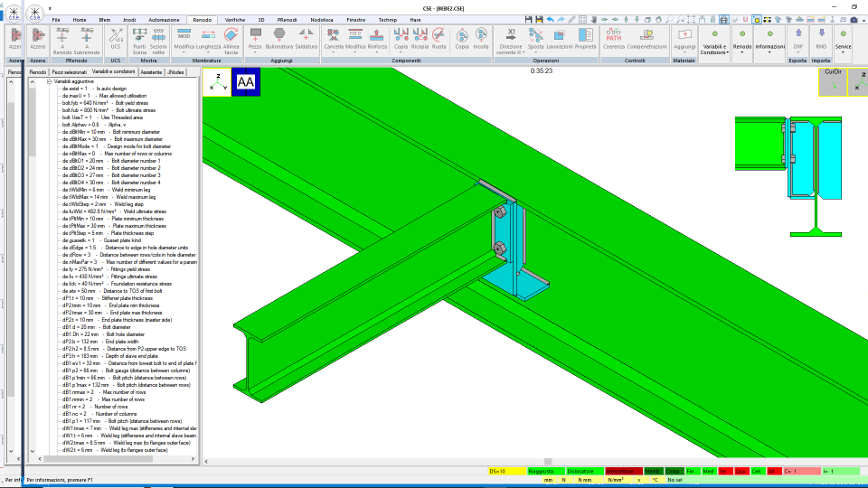Open the Assistente panel tab
868x488 pixels.
point(151,72)
